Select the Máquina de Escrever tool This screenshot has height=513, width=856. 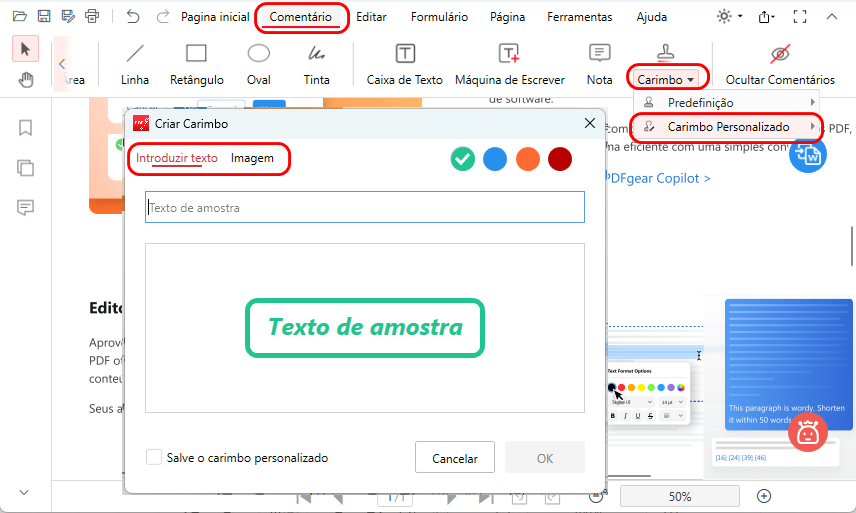pyautogui.click(x=509, y=65)
